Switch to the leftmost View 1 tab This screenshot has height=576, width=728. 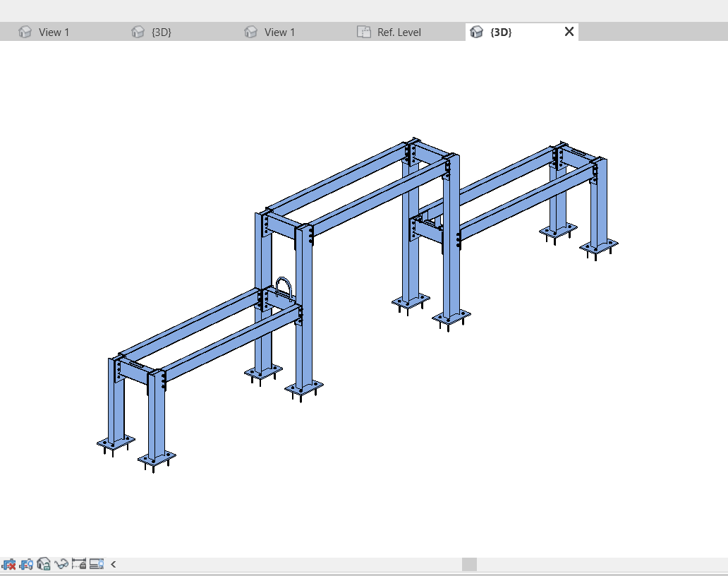click(54, 32)
